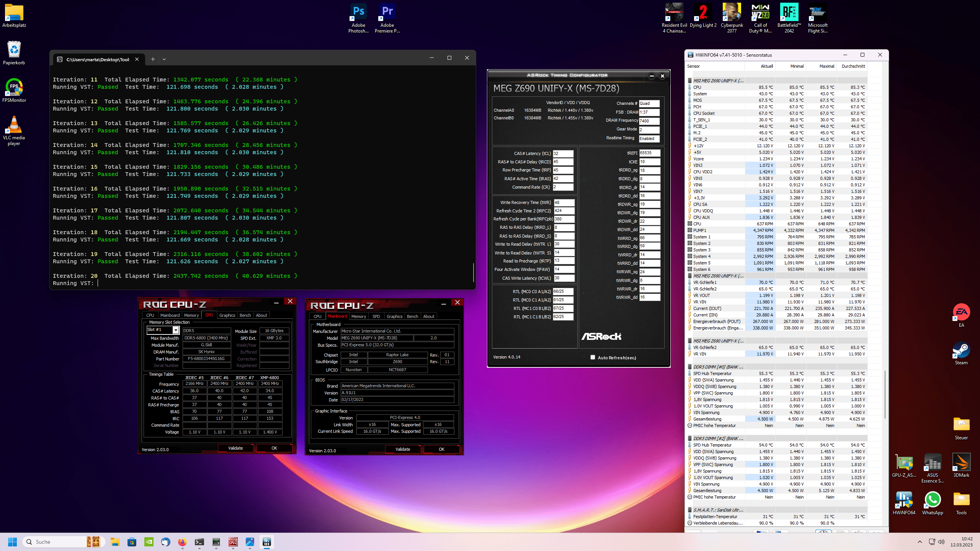Open the Papierkorb recycle bin icon
Screen dimensions: 980x551
14,53
